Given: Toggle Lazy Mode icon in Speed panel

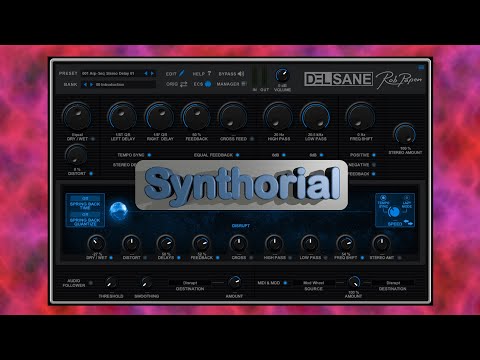Looking at the screenshot, I should [x=407, y=198].
